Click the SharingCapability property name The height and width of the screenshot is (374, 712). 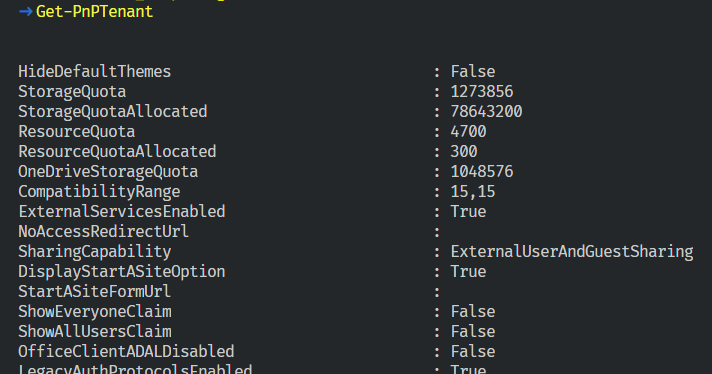[x=94, y=251]
